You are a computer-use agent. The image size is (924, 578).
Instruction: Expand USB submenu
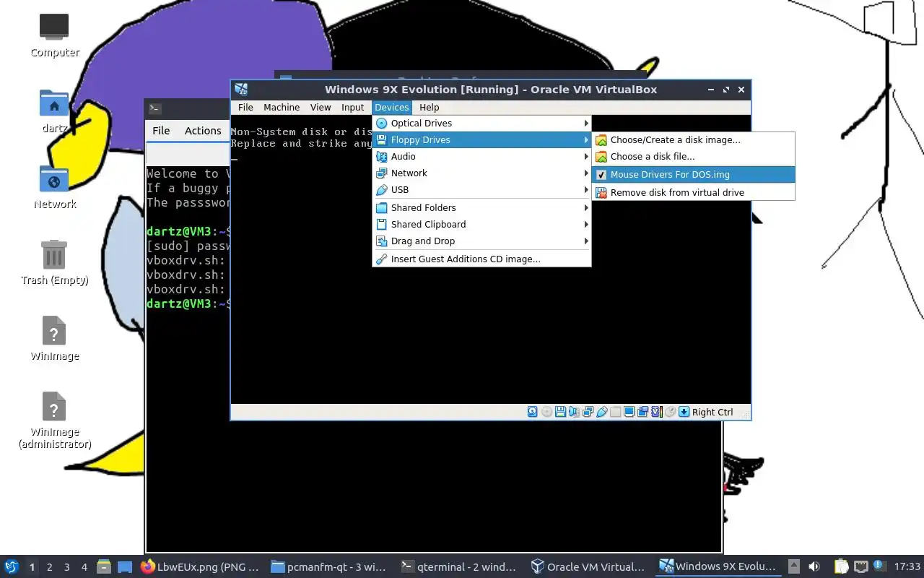[481, 189]
